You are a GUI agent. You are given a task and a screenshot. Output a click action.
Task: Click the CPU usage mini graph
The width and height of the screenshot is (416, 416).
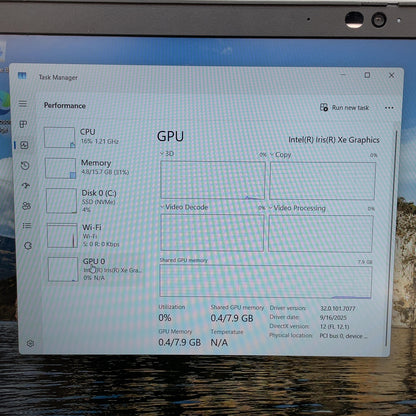(59, 137)
